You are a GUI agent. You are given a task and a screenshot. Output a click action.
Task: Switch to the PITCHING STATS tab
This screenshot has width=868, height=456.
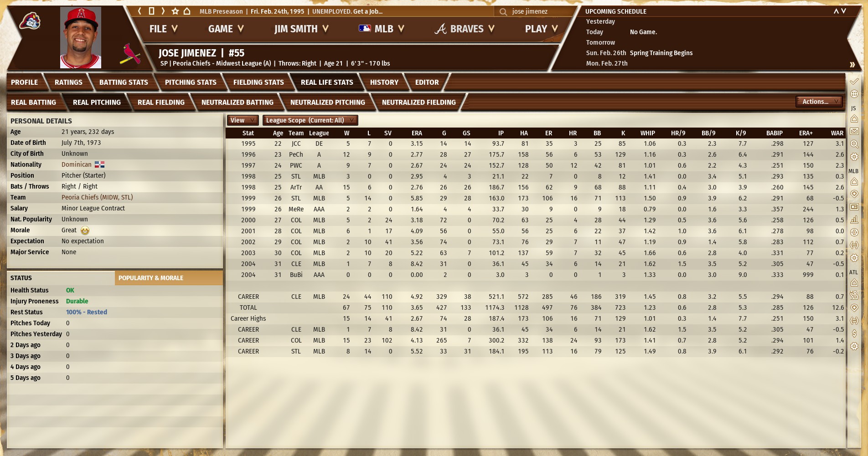pos(191,82)
